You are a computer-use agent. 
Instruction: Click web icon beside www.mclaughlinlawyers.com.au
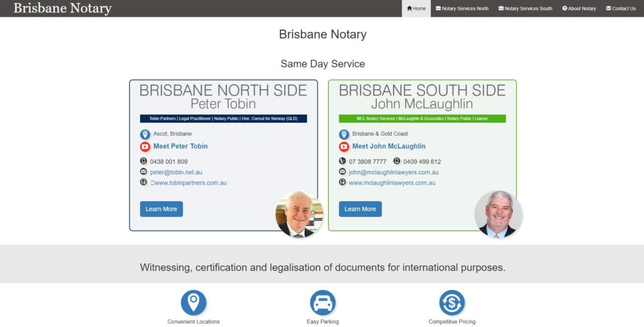[342, 182]
